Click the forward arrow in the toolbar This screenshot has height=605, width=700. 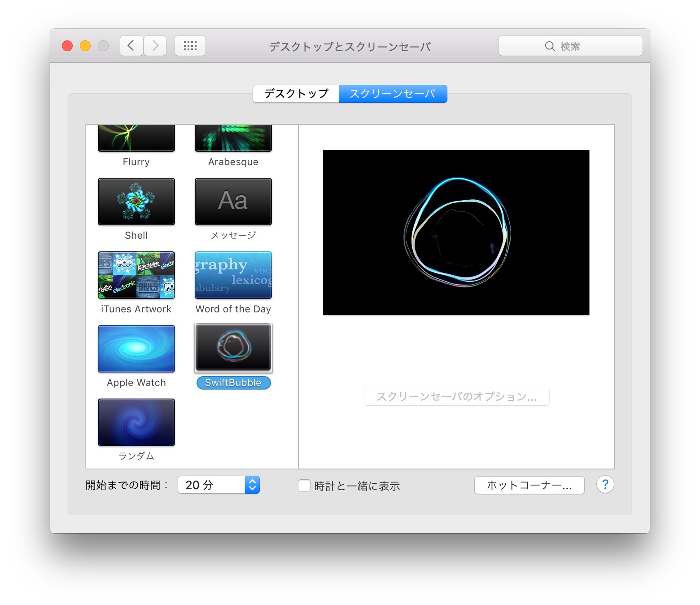(x=155, y=46)
